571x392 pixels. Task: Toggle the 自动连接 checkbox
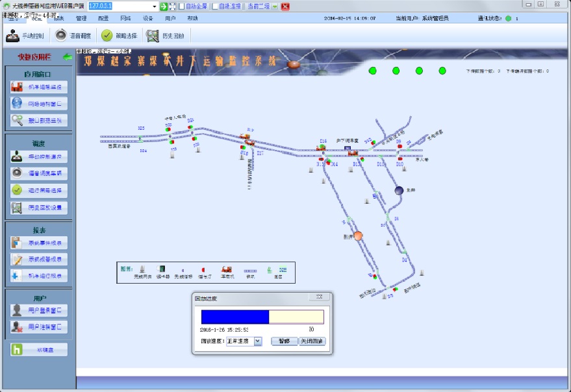(x=215, y=6)
